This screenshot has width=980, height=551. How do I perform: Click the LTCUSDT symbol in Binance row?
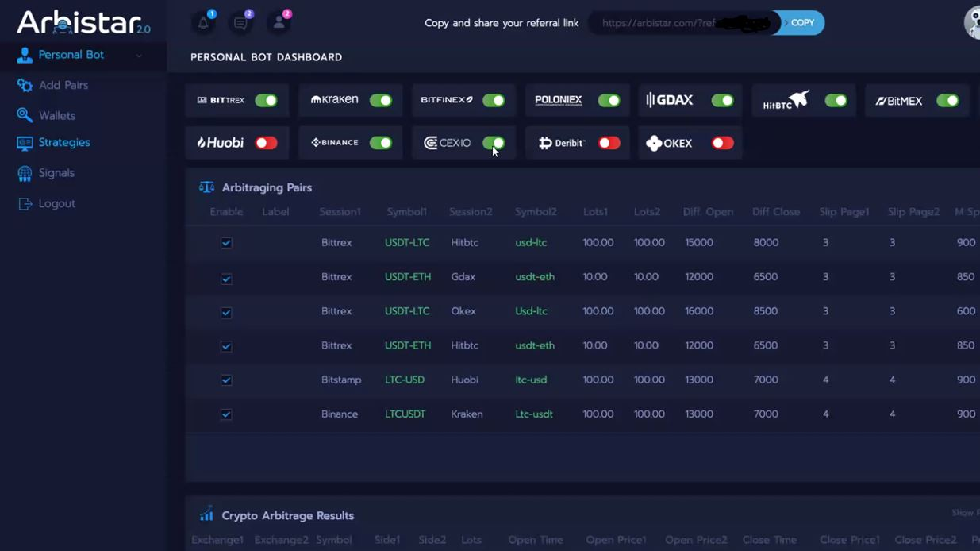click(x=405, y=414)
